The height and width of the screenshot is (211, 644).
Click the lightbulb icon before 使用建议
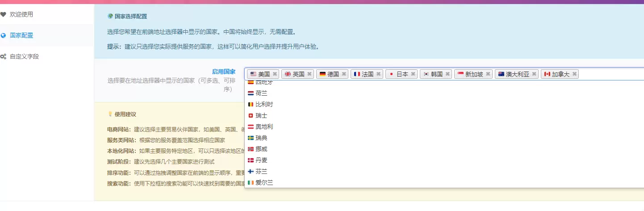[110, 114]
